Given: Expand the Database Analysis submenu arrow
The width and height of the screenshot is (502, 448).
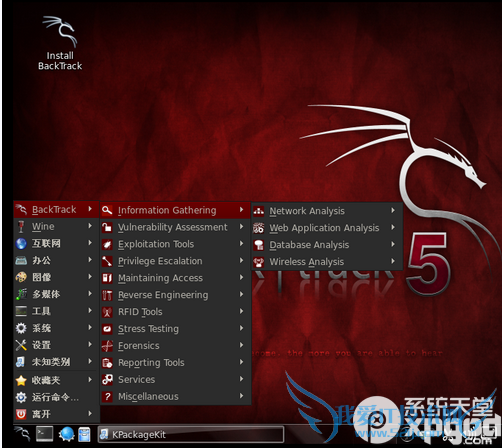Looking at the screenshot, I should pyautogui.click(x=393, y=244).
